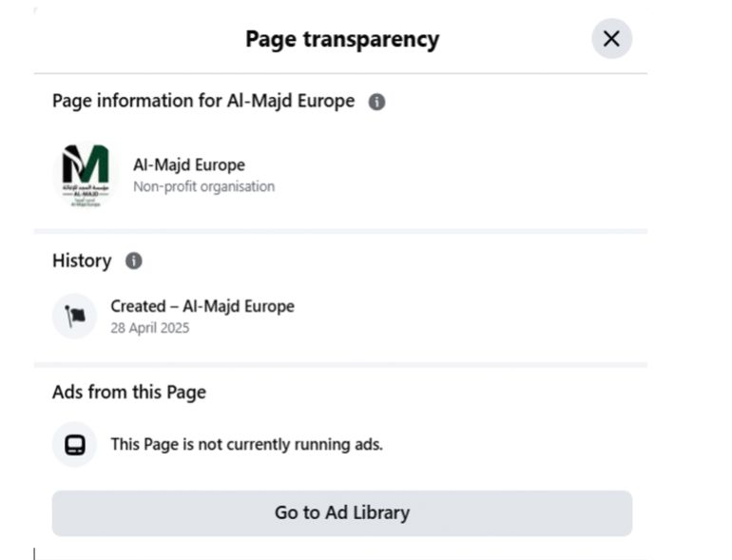Click the Ads from this Page heading

[x=129, y=392]
